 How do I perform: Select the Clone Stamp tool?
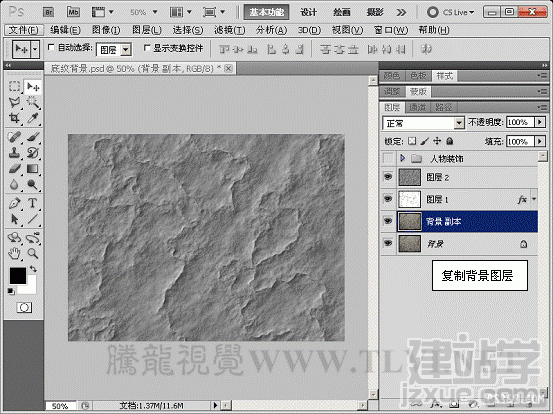[14, 153]
